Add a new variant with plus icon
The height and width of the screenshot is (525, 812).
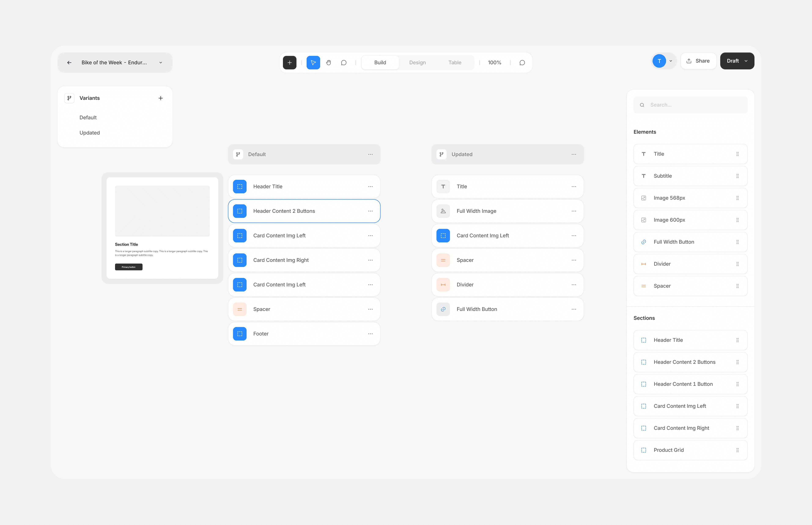160,98
